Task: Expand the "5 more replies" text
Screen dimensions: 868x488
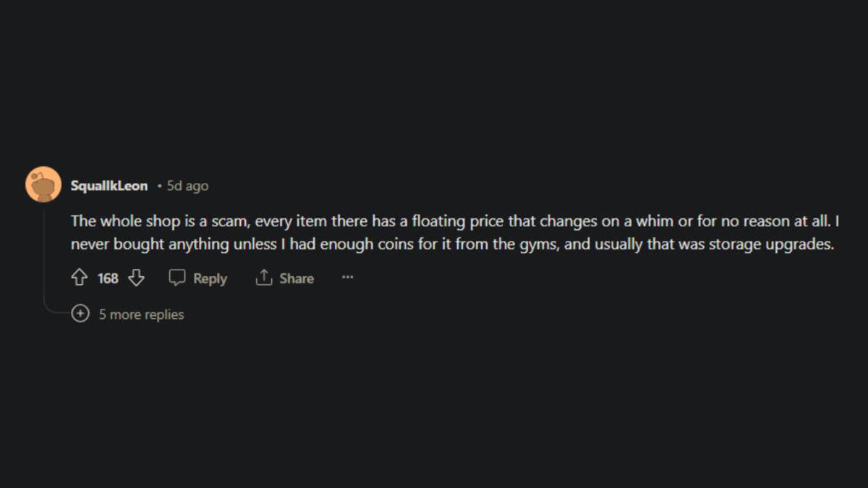Action: [142, 314]
